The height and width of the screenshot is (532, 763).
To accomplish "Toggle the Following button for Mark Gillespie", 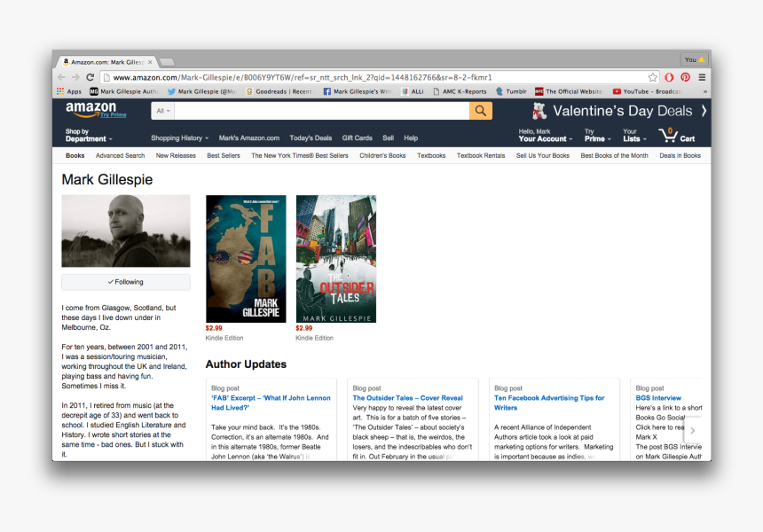I will point(125,283).
